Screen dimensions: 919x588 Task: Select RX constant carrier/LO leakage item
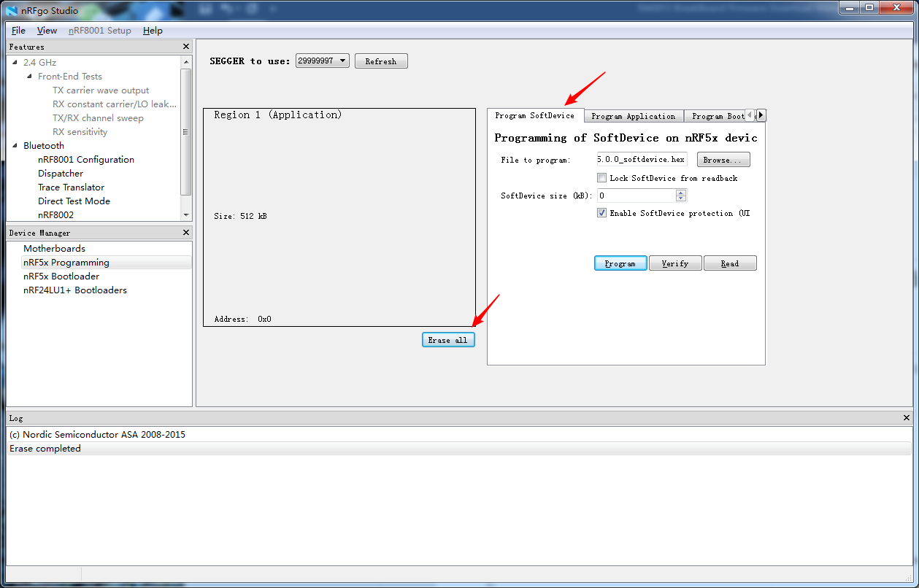pos(115,104)
